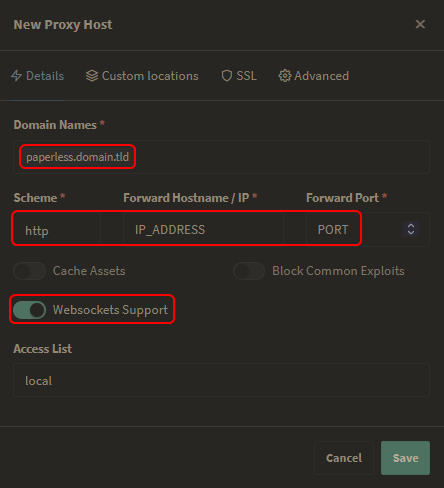
Task: Enable Block Common Exploits toggle
Action: pos(249,271)
